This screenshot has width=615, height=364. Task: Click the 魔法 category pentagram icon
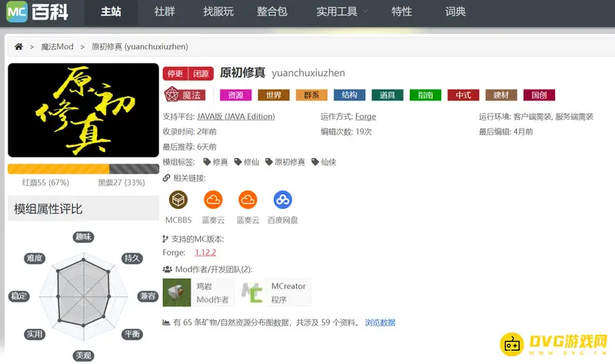click(172, 95)
